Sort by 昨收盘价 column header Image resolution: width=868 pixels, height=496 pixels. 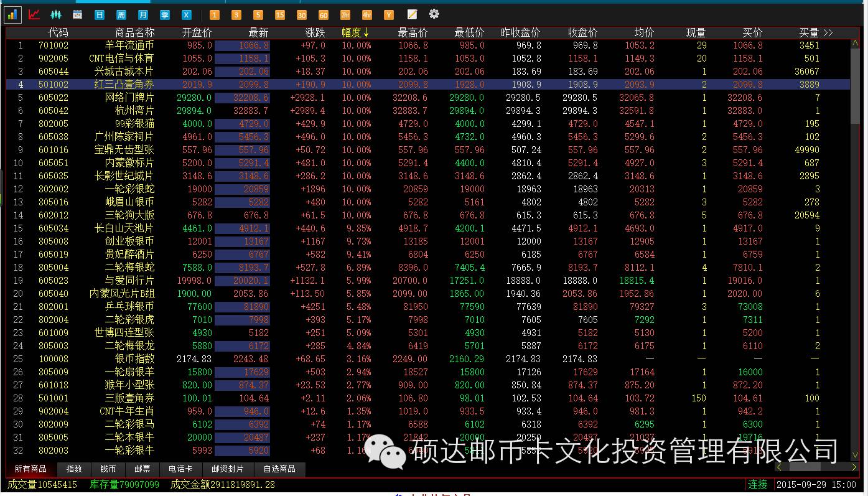point(520,32)
